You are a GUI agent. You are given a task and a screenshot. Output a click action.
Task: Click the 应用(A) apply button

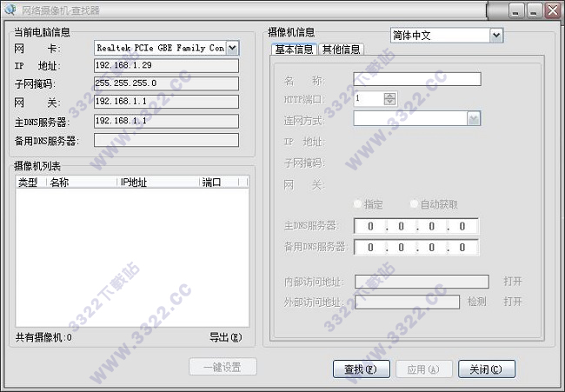click(424, 369)
